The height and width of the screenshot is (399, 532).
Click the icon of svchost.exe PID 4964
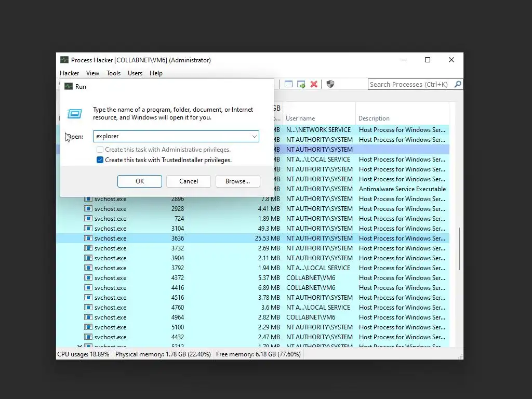88,317
